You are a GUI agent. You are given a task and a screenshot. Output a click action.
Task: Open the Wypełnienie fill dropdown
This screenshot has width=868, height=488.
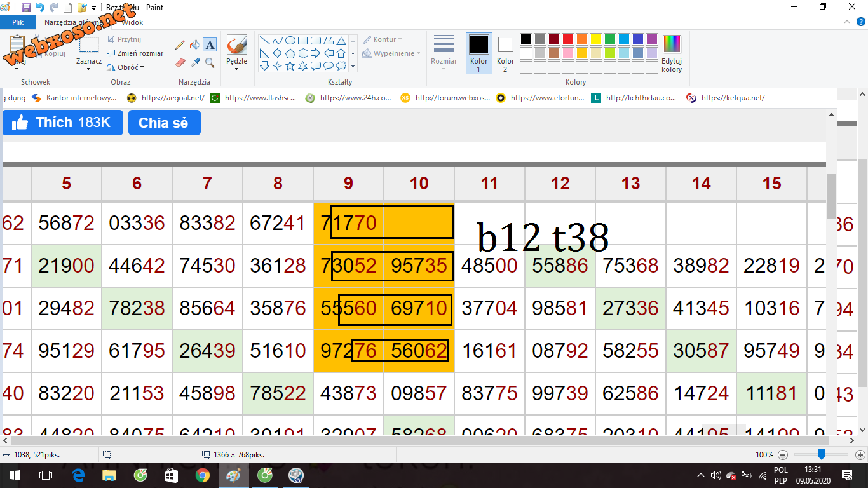click(390, 53)
